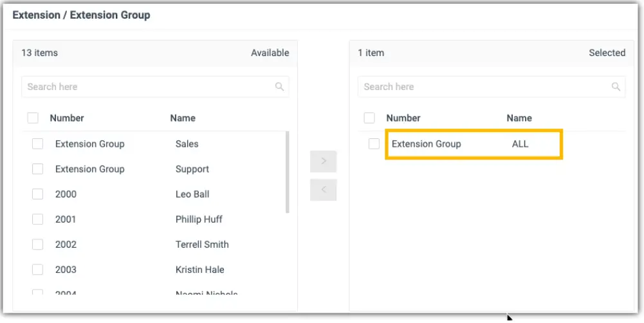Click Extension Group text in Selected list

point(427,144)
